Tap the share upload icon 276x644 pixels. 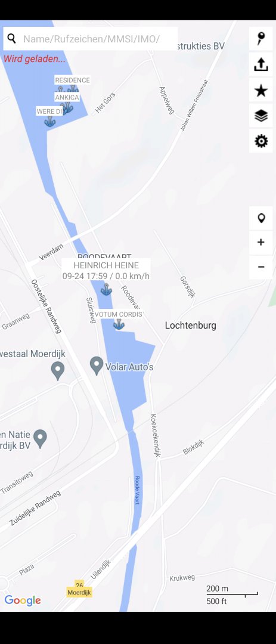click(x=261, y=64)
